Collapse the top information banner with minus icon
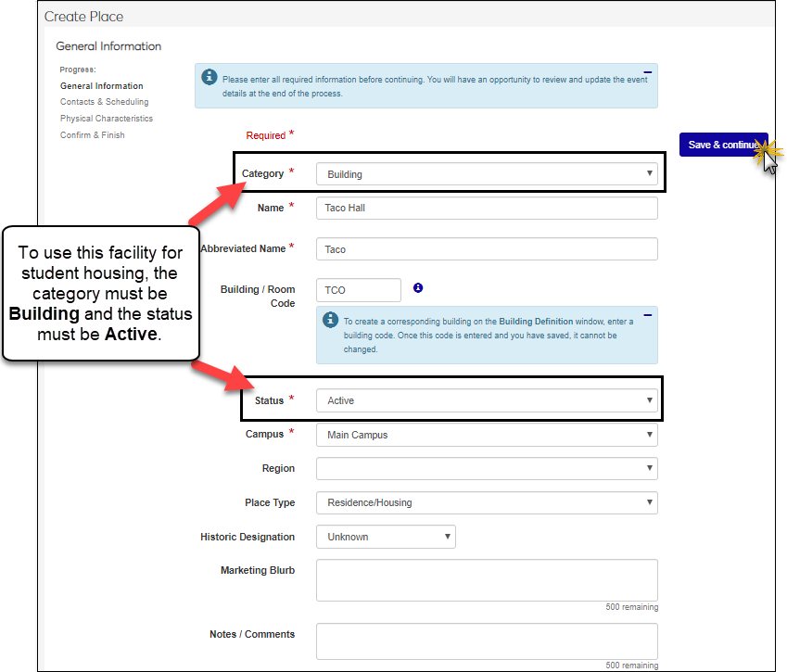Image resolution: width=787 pixels, height=672 pixels. (x=647, y=72)
